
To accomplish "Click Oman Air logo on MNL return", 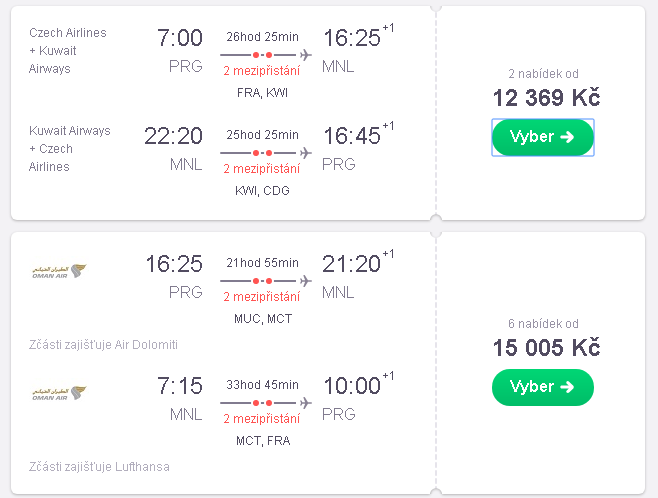I will click(59, 393).
